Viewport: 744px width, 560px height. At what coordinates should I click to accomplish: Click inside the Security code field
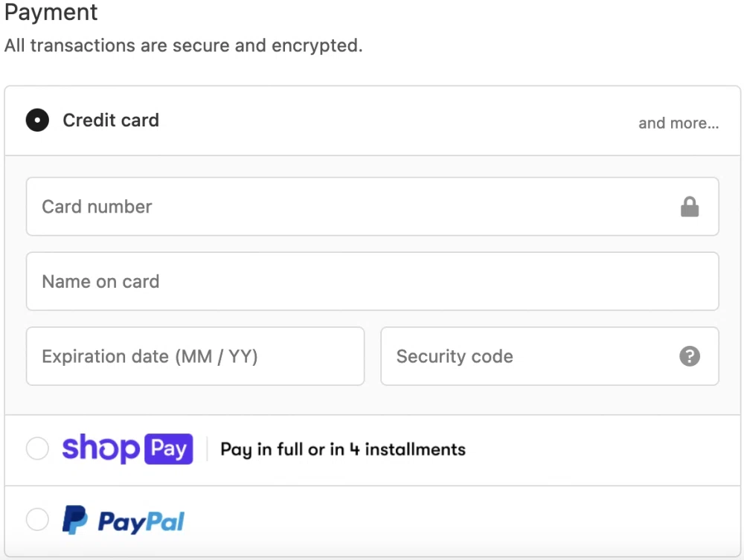[521, 356]
